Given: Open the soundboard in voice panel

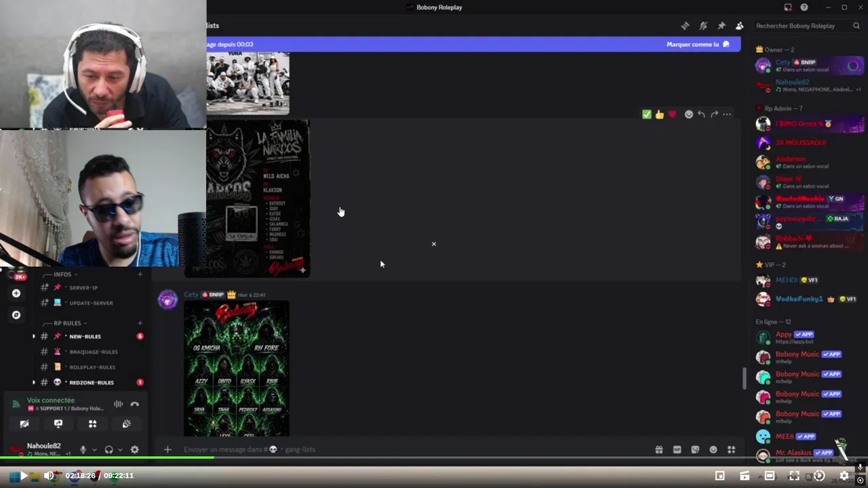Looking at the screenshot, I should [126, 424].
